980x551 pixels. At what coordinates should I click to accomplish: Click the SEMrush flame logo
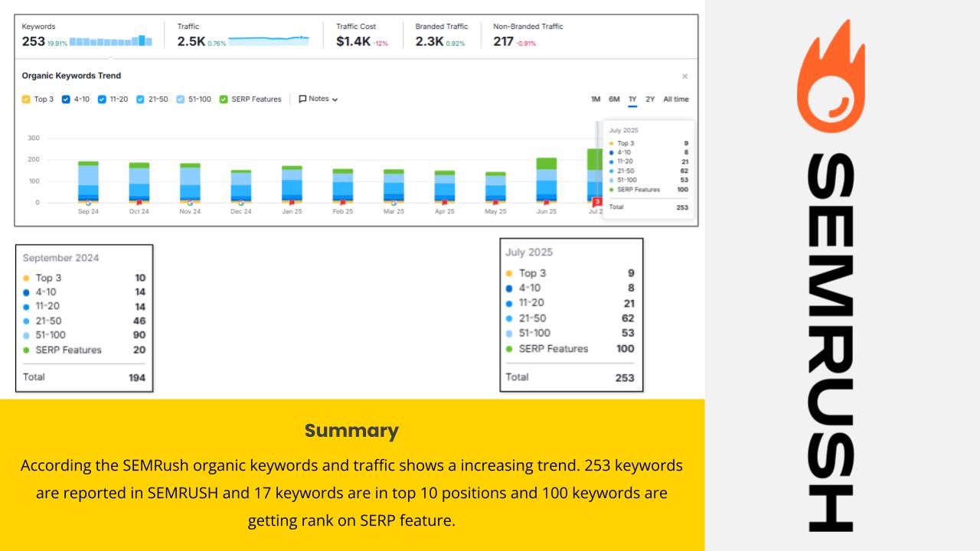[831, 77]
